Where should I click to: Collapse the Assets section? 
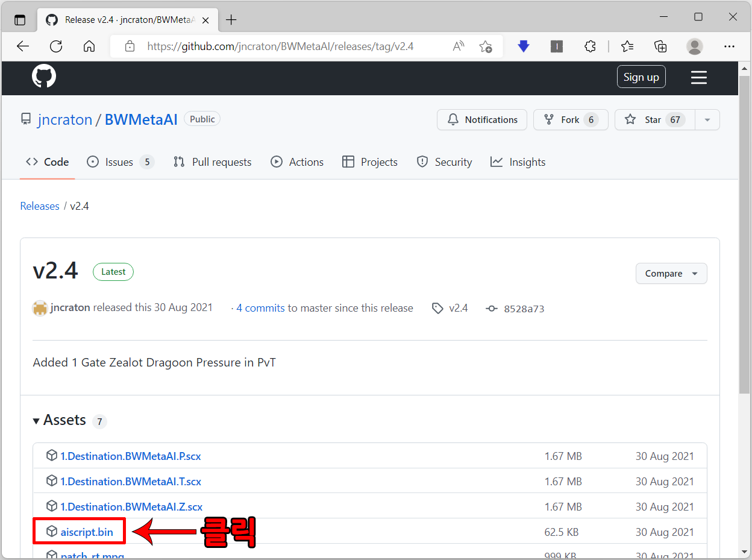[59, 420]
